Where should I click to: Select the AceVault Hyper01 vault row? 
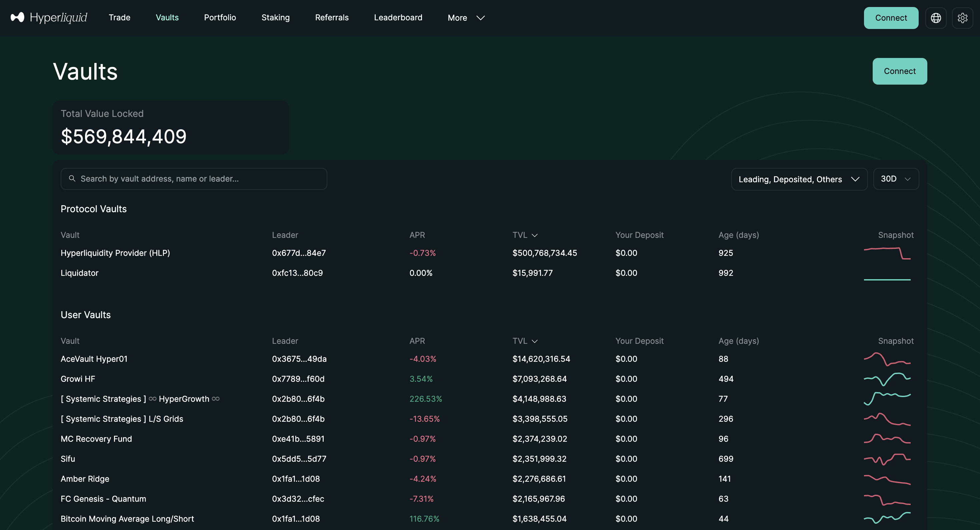coord(94,359)
